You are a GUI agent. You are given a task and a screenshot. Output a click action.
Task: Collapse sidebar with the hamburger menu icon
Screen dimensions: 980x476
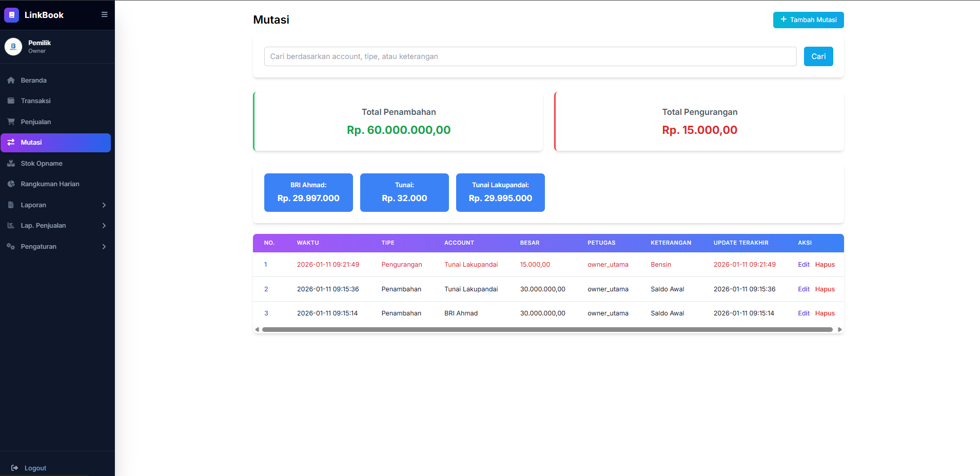tap(104, 15)
